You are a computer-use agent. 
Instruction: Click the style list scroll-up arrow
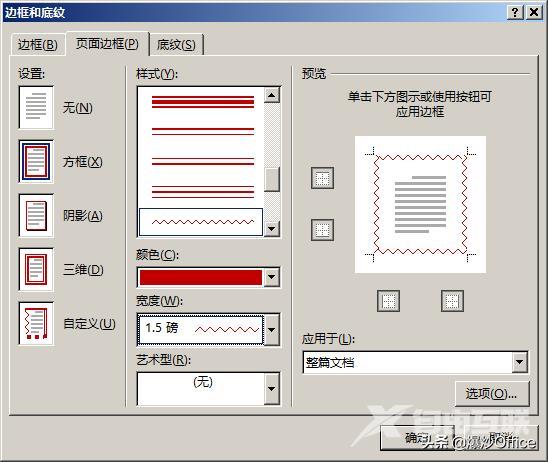click(272, 95)
